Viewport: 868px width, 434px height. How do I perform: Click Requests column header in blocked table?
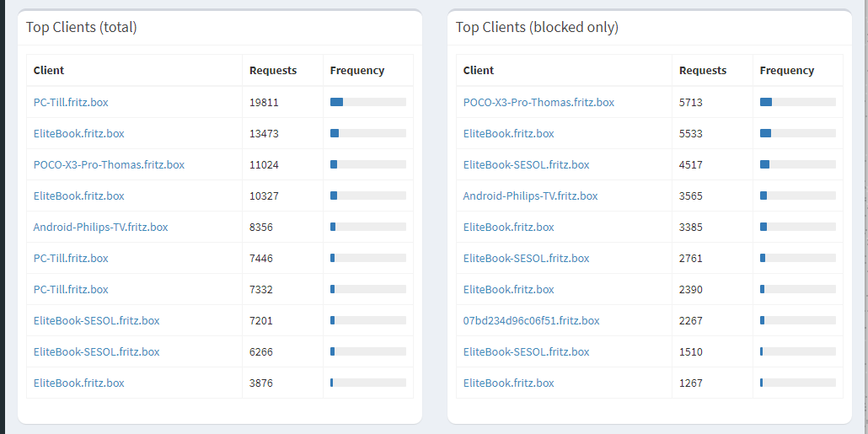[x=703, y=70]
